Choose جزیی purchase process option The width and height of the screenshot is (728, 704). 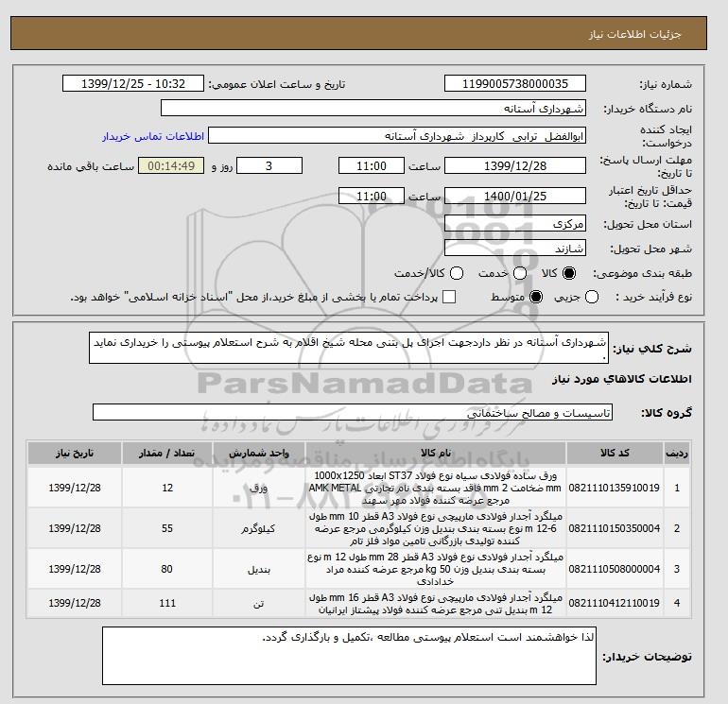(592, 297)
